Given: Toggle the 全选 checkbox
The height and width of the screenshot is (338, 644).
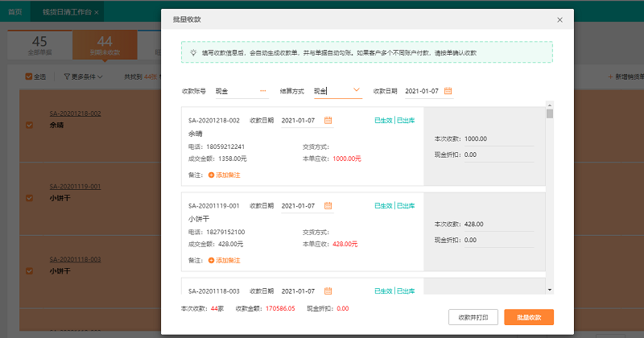Looking at the screenshot, I should point(30,77).
